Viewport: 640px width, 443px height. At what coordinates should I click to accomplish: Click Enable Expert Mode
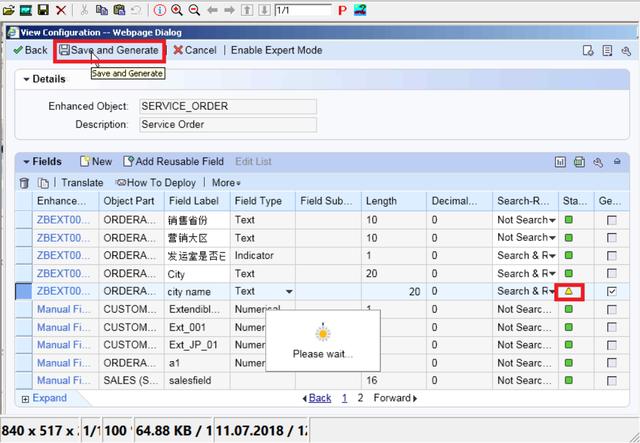276,50
